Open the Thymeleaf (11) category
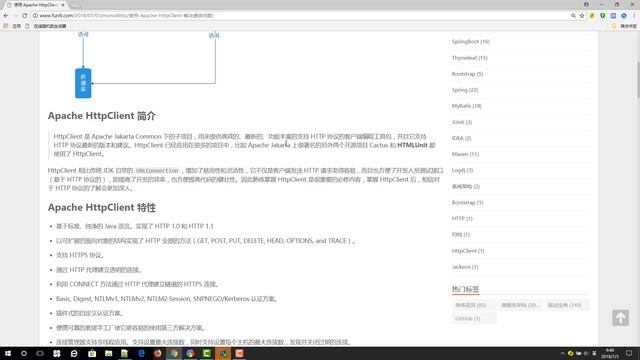The height and width of the screenshot is (360, 640). (x=469, y=58)
